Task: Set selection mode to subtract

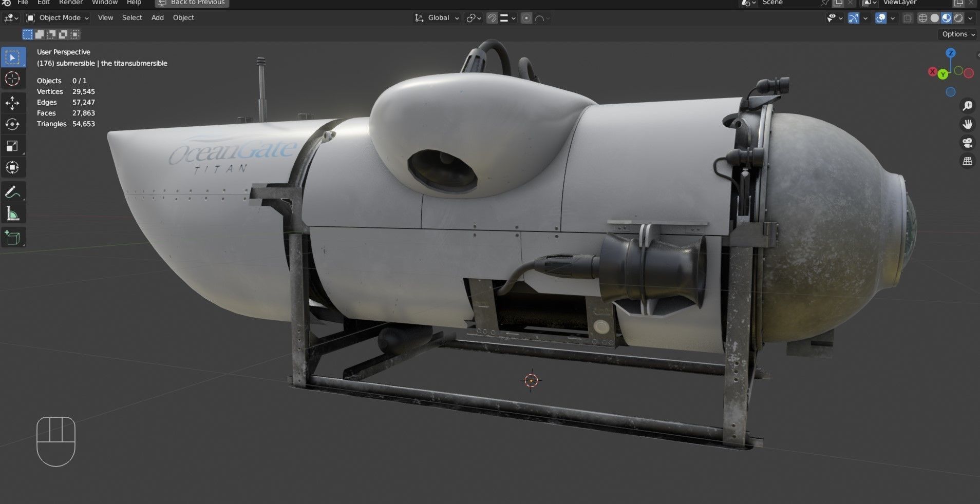Action: (x=51, y=34)
